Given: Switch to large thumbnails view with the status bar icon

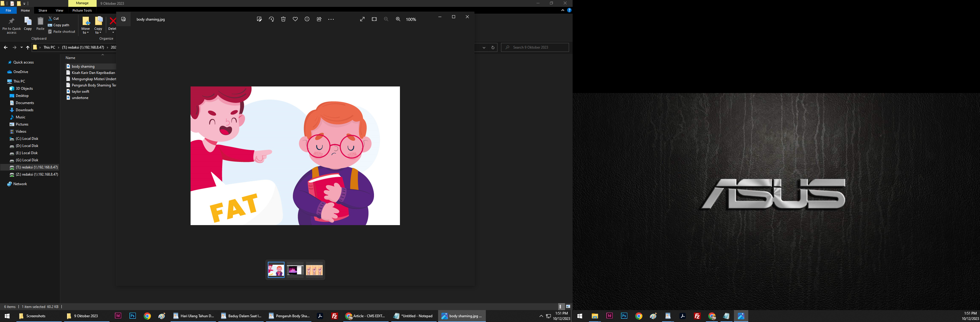Looking at the screenshot, I should pyautogui.click(x=568, y=306).
